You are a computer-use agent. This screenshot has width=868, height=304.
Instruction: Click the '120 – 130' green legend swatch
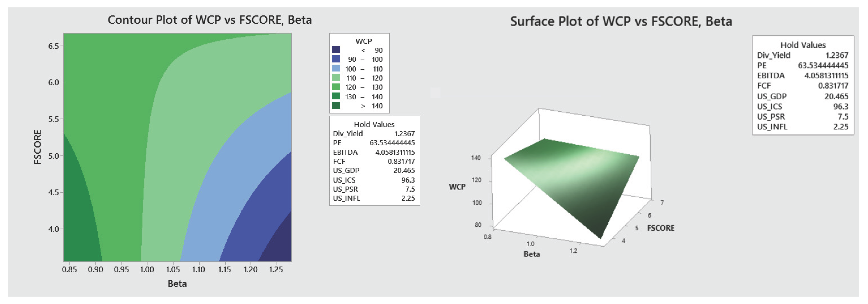336,87
